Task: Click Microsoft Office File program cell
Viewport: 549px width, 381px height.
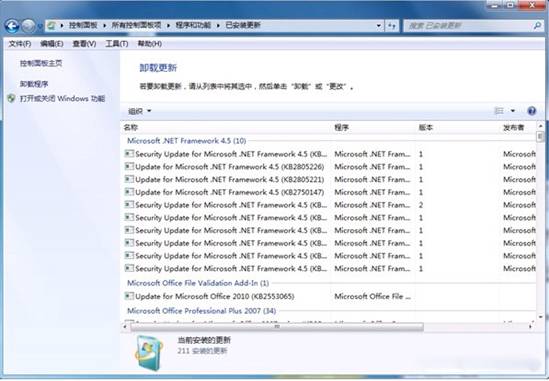Action: 373,296
